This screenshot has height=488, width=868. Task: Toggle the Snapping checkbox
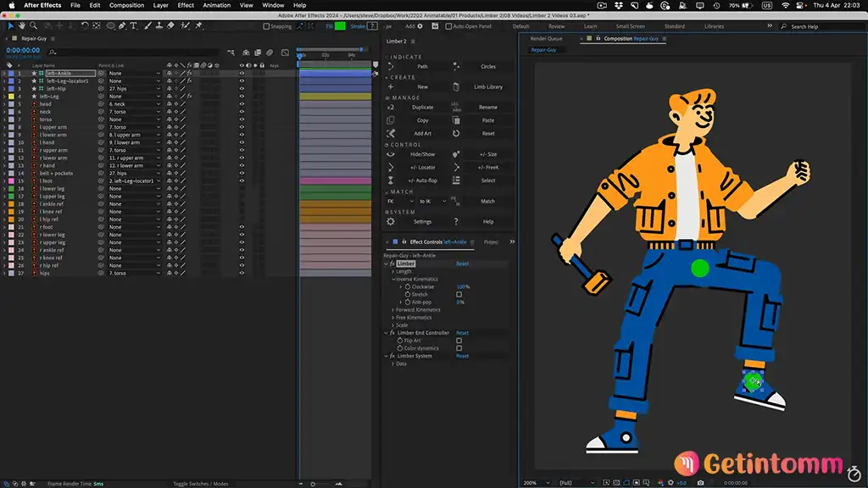coord(266,26)
